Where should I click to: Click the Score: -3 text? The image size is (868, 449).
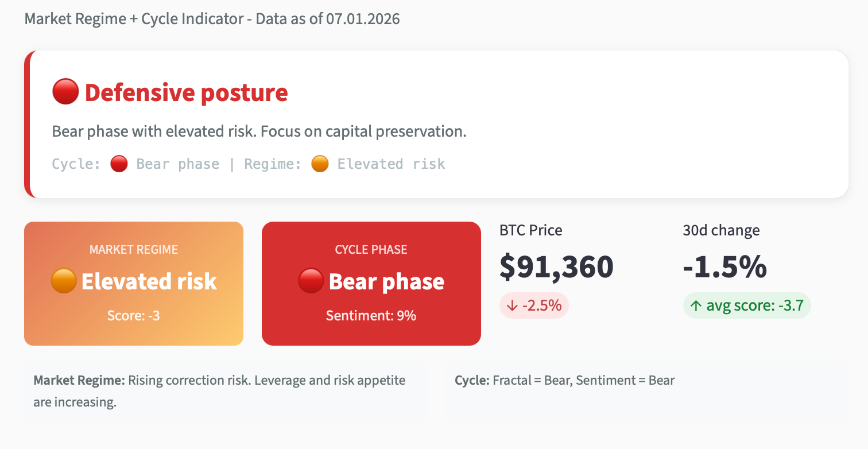[x=134, y=315]
